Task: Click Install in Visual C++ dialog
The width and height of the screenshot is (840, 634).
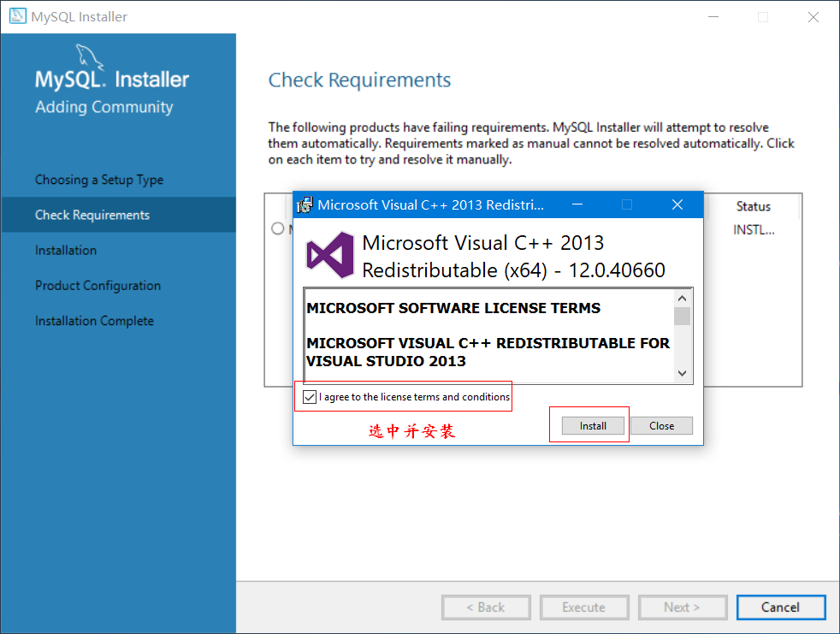Action: click(593, 425)
